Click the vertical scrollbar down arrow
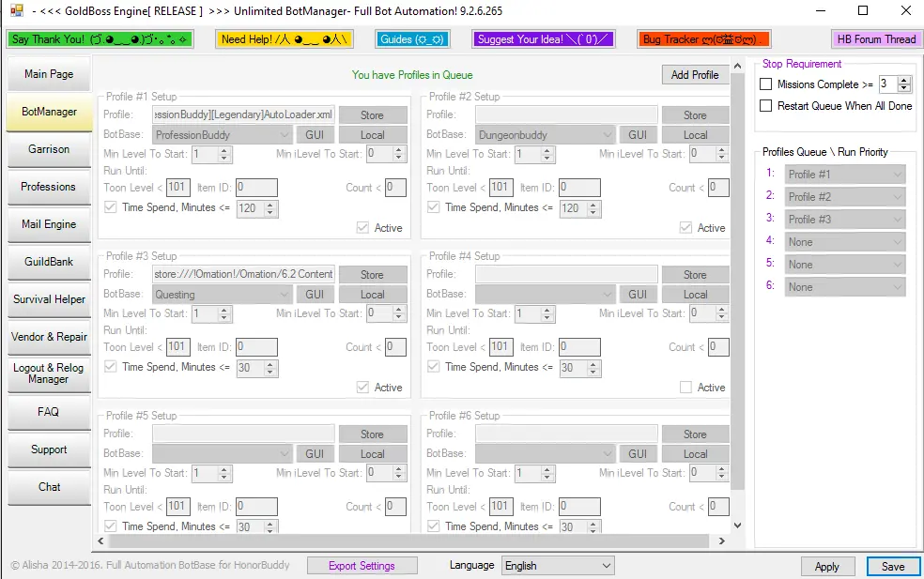Viewport: 924px width, 579px height. [737, 525]
